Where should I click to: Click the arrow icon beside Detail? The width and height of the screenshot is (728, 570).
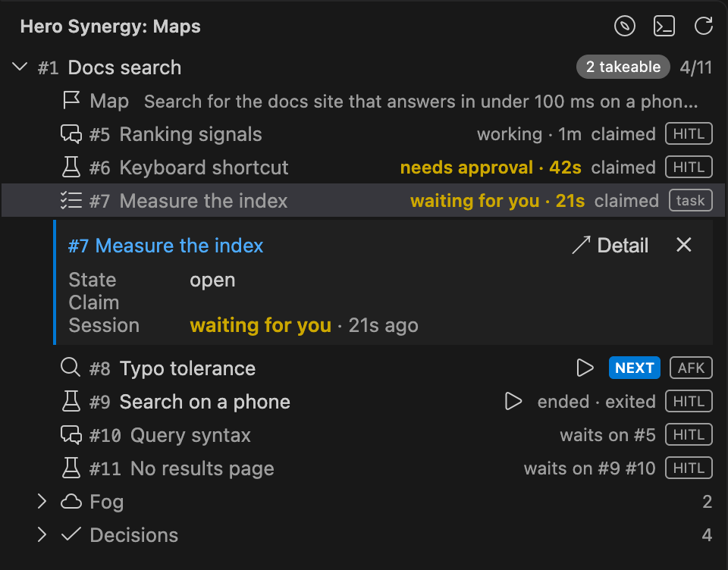tap(581, 245)
